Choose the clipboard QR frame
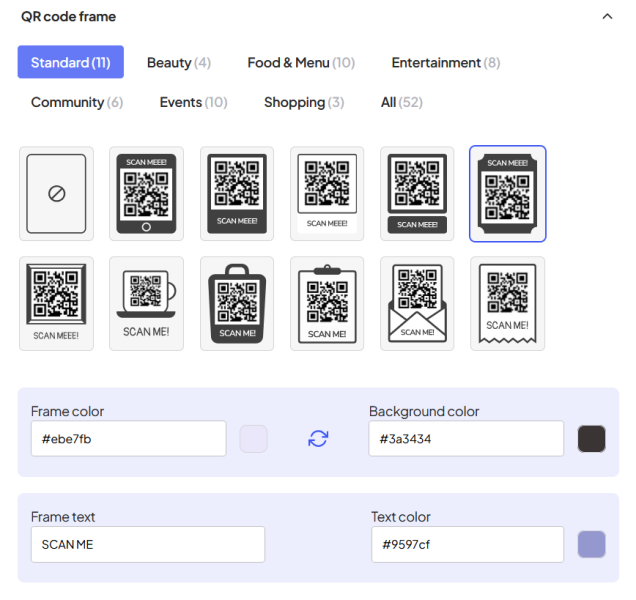The width and height of the screenshot is (636, 600). coord(327,303)
